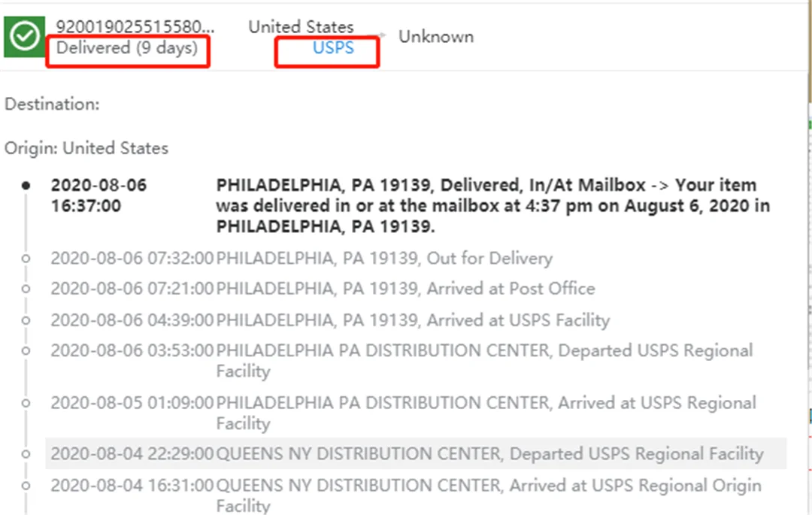
Task: Click the United States origin country label
Action: pyautogui.click(x=301, y=26)
